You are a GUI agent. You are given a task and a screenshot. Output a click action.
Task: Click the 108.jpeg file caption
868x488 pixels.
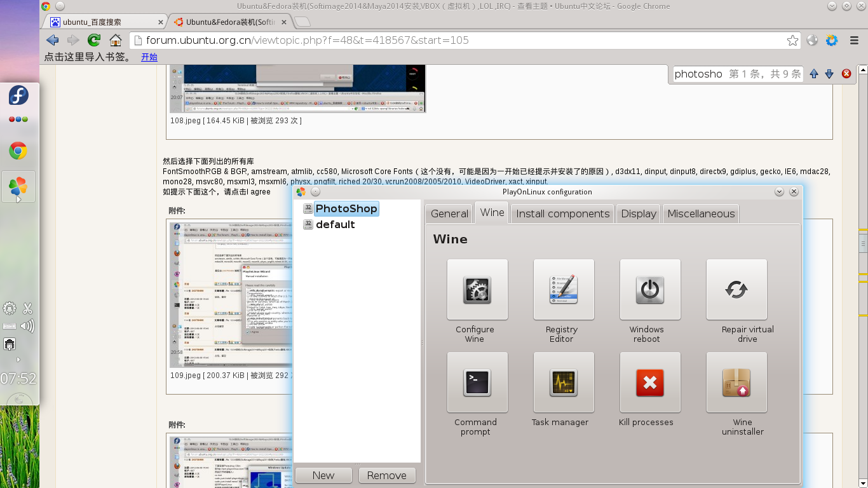[x=236, y=120]
